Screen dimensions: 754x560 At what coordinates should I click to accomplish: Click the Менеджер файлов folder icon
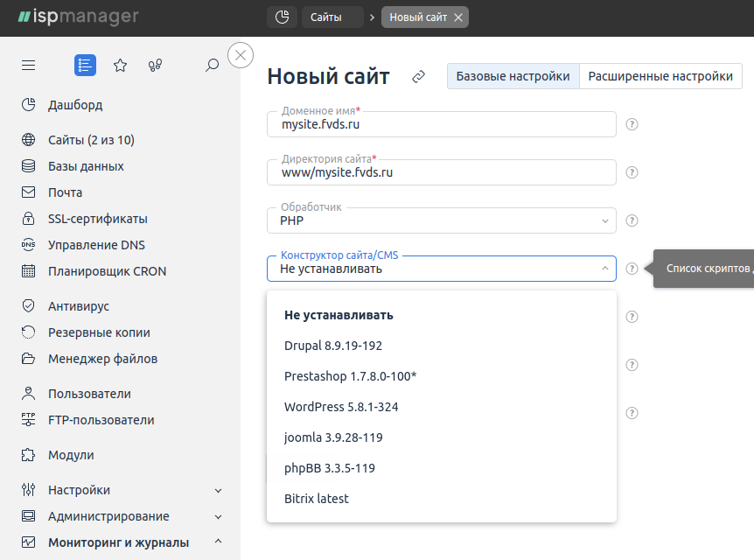[28, 359]
